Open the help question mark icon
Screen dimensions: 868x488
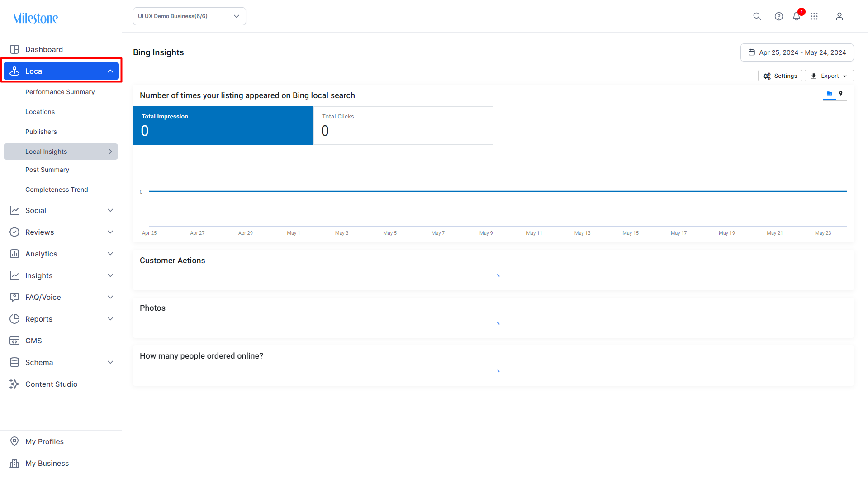pos(778,16)
